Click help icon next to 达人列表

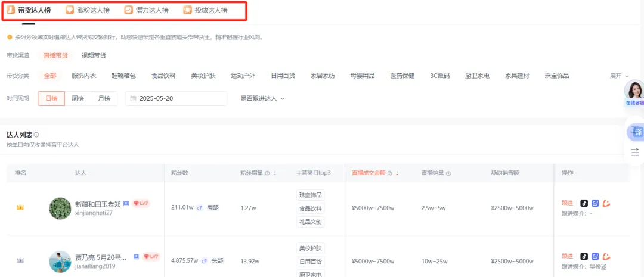click(x=36, y=135)
